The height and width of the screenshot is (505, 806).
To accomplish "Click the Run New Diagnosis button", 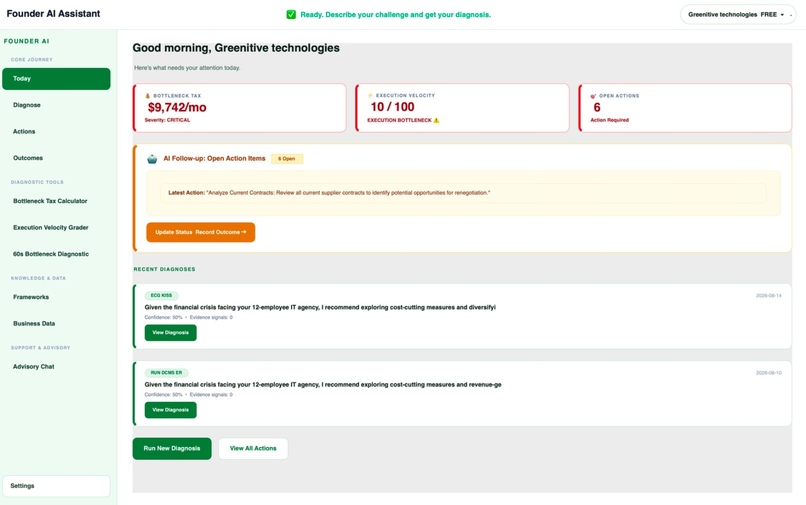I will coord(172,448).
